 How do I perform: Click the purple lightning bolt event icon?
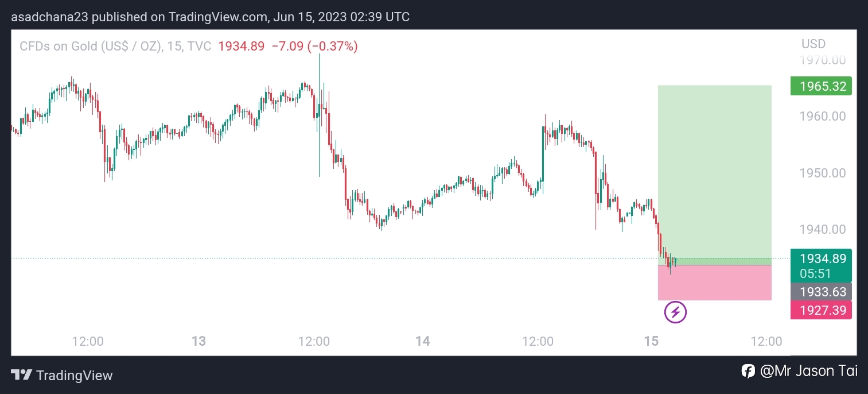[x=675, y=312]
